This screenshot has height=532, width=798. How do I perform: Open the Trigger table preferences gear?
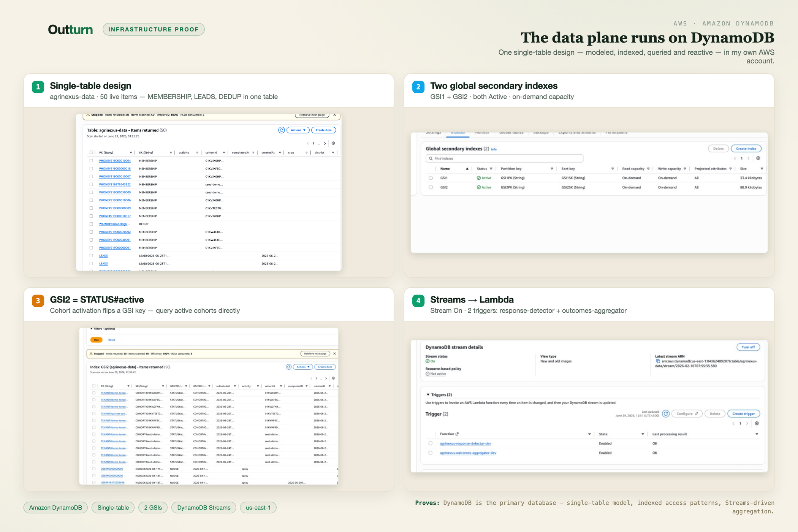tap(757, 423)
